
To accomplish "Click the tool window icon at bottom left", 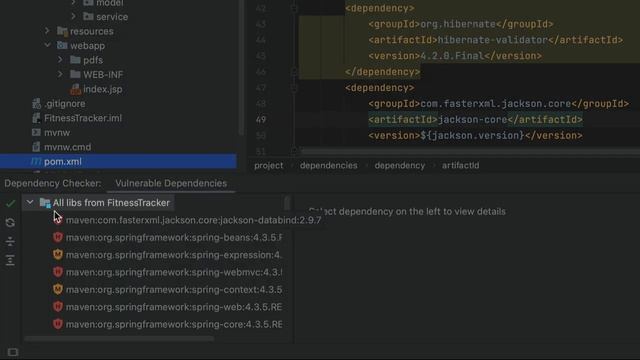I will pyautogui.click(x=13, y=352).
